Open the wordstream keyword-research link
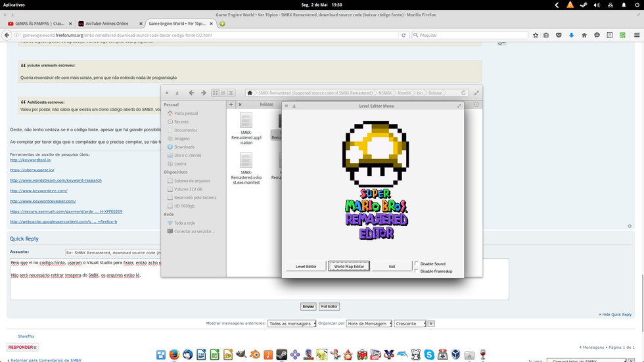Viewport: 644px width, 362px height. [x=56, y=180]
